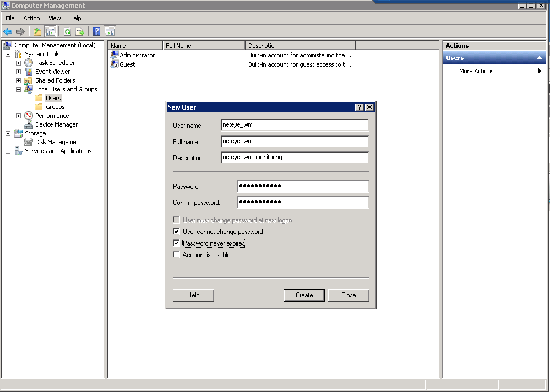This screenshot has width=550, height=392.
Task: Select Task Scheduler clock icon in tree
Action: [x=29, y=63]
